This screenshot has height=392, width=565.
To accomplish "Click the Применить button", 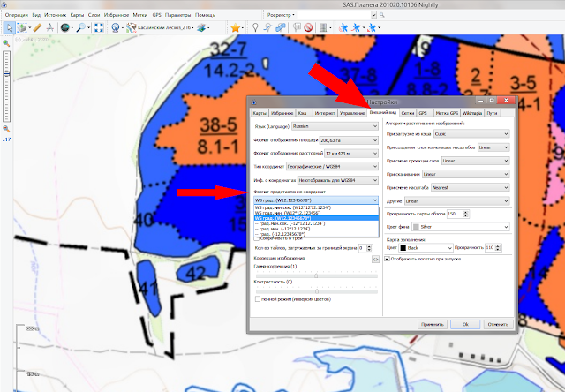I will pos(432,324).
